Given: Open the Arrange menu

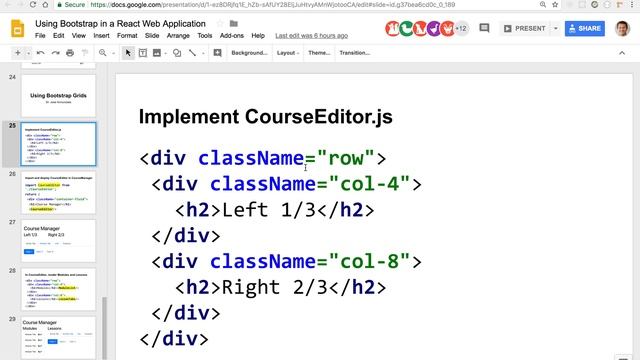Looking at the screenshot, I should click(x=178, y=36).
